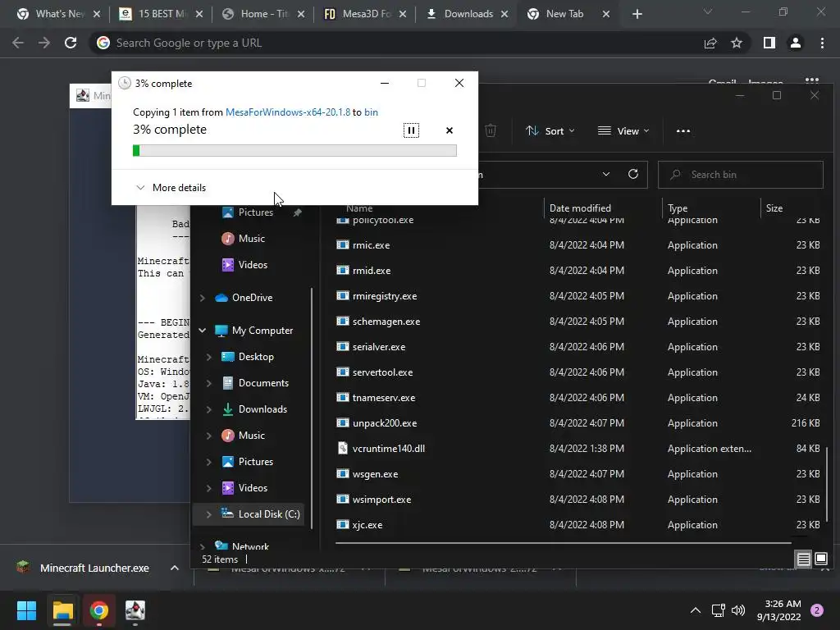Image resolution: width=840 pixels, height=630 pixels.
Task: Refresh the bin folder
Action: click(632, 174)
